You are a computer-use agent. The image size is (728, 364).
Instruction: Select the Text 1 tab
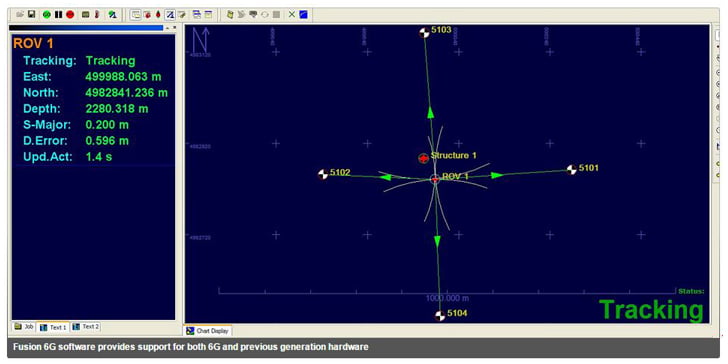(53, 327)
